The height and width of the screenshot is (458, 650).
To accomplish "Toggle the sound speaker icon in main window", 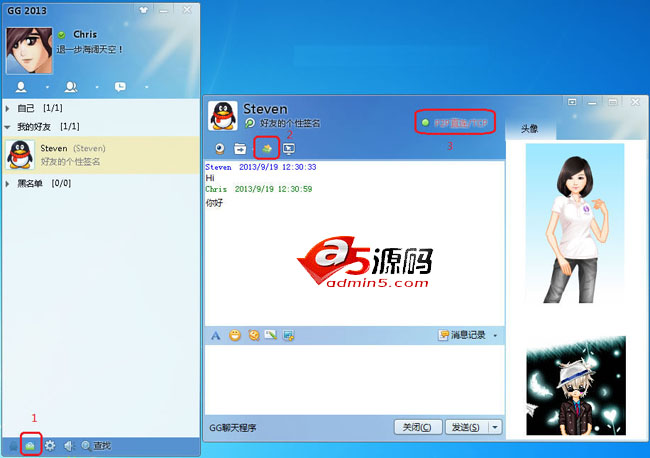I will point(69,446).
